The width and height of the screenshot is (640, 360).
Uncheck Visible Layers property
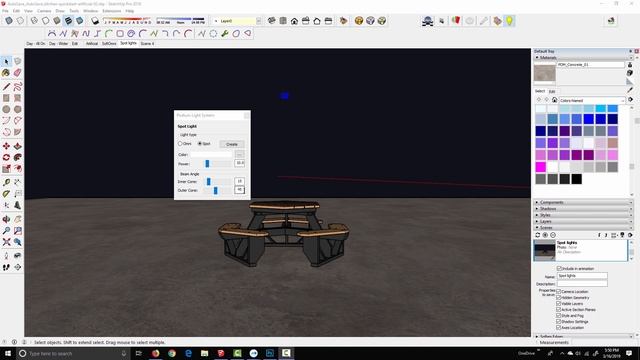[559, 304]
